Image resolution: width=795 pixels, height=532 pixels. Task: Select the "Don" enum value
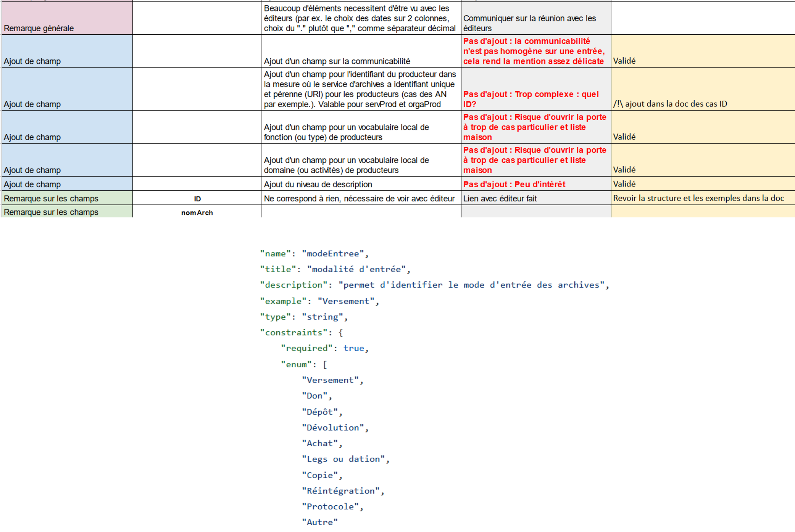pyautogui.click(x=317, y=395)
